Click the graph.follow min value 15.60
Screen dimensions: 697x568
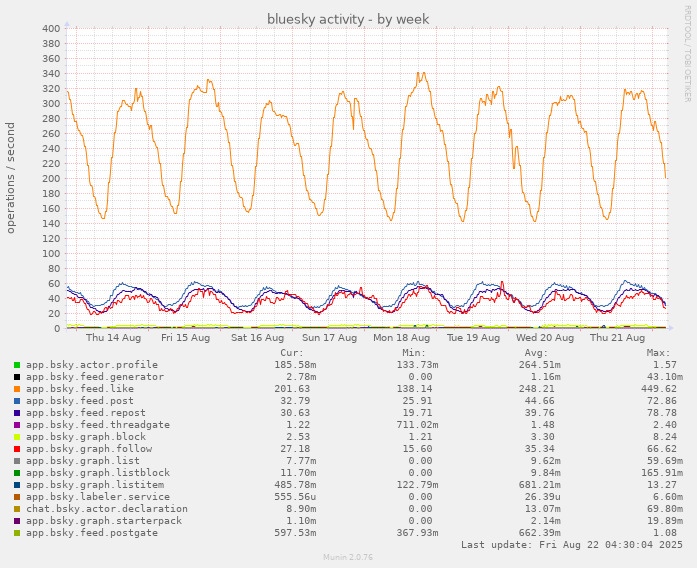point(417,449)
